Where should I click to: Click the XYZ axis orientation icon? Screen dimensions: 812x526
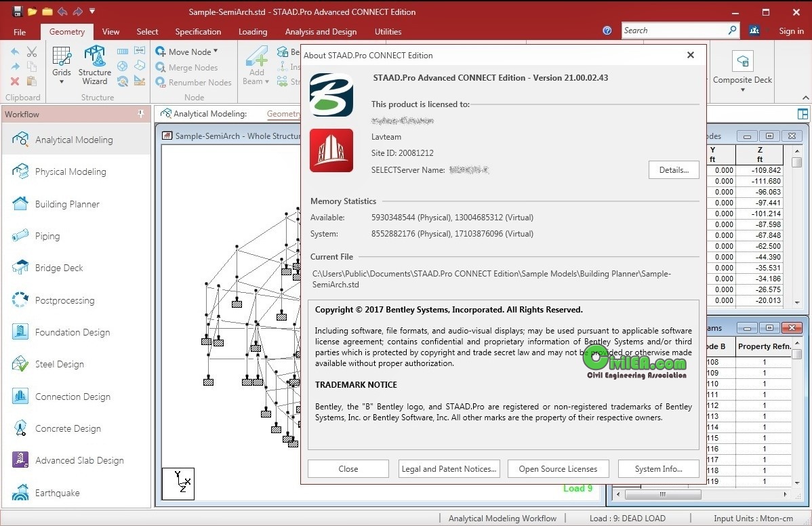(178, 484)
